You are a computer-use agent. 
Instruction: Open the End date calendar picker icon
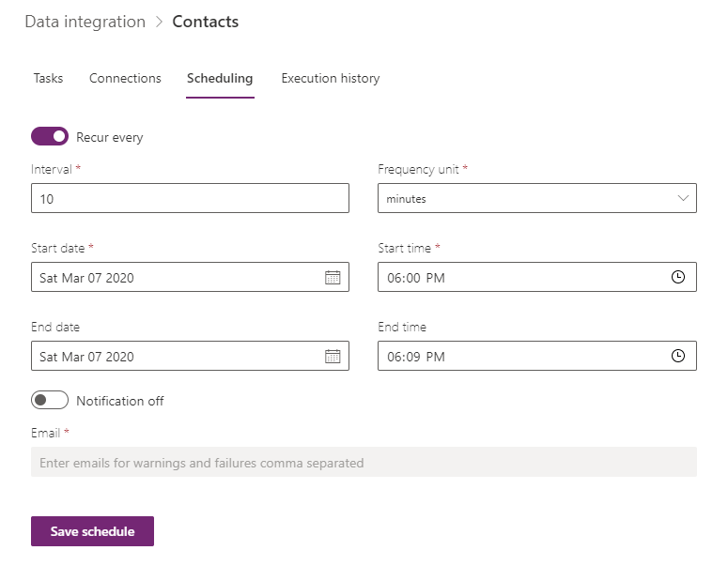click(333, 357)
